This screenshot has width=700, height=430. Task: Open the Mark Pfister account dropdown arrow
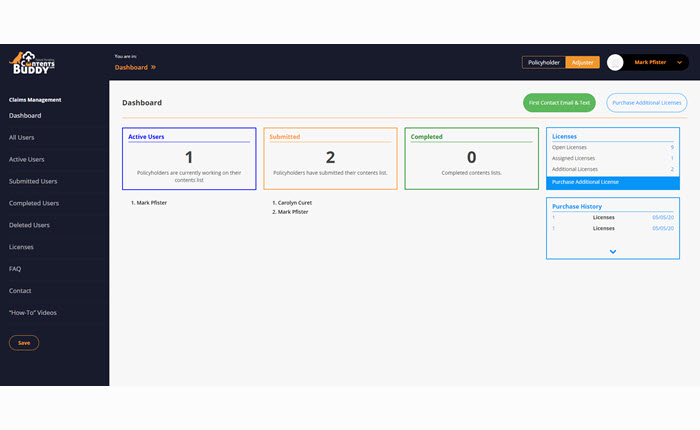tap(679, 63)
